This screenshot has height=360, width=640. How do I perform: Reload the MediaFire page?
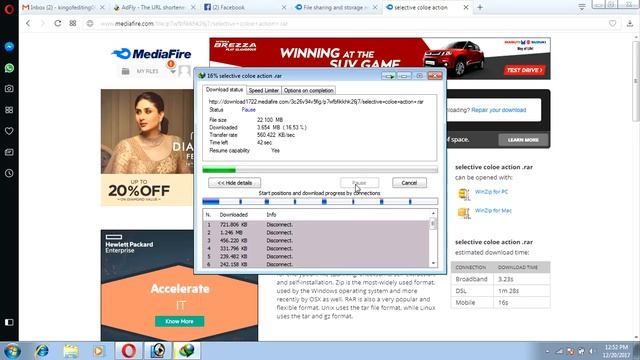point(58,23)
